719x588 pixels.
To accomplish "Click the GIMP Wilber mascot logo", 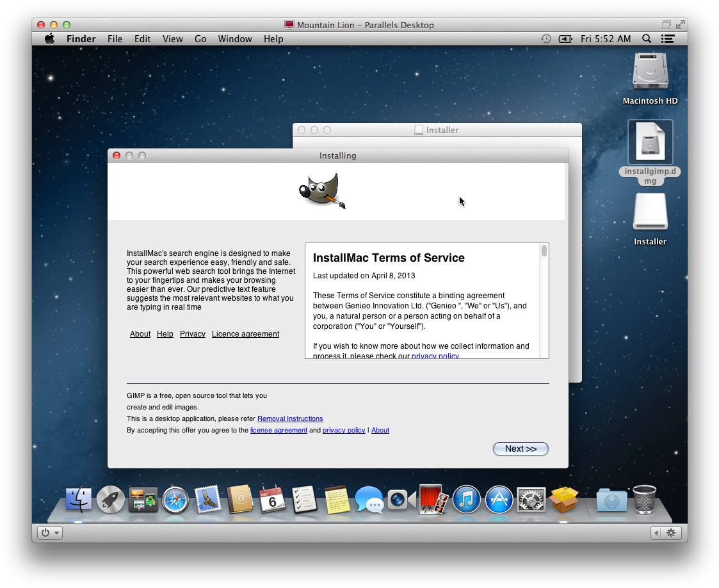I will (322, 191).
